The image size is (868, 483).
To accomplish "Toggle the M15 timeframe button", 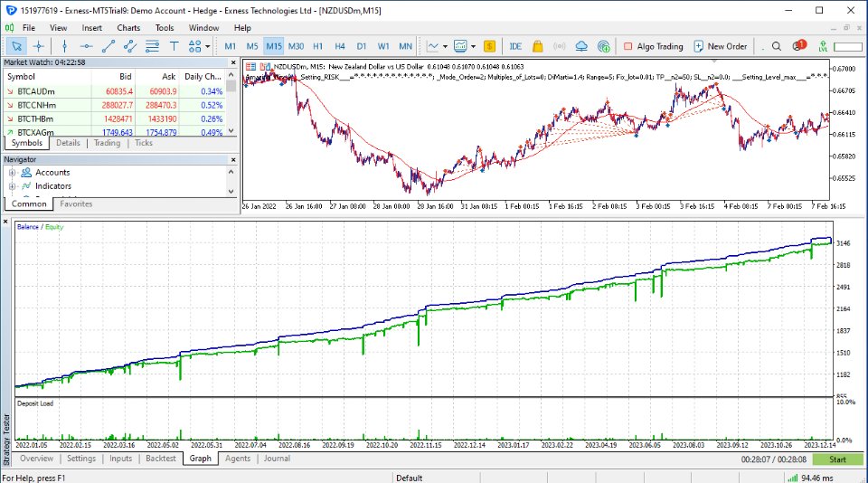I will (273, 46).
